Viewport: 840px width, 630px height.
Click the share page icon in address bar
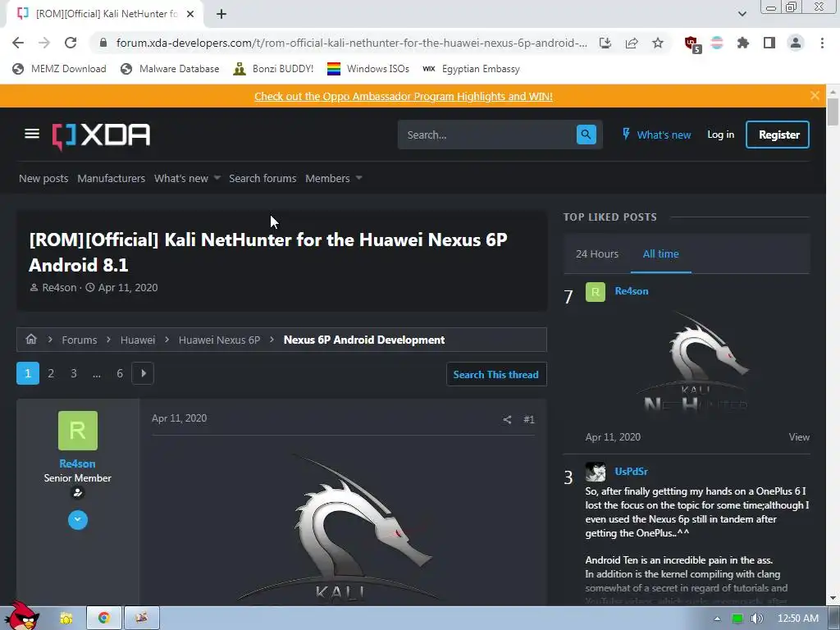click(632, 43)
